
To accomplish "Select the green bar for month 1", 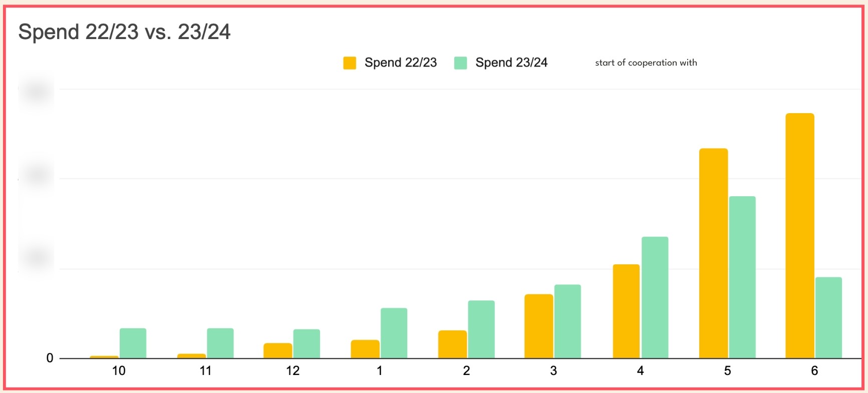I will point(394,333).
